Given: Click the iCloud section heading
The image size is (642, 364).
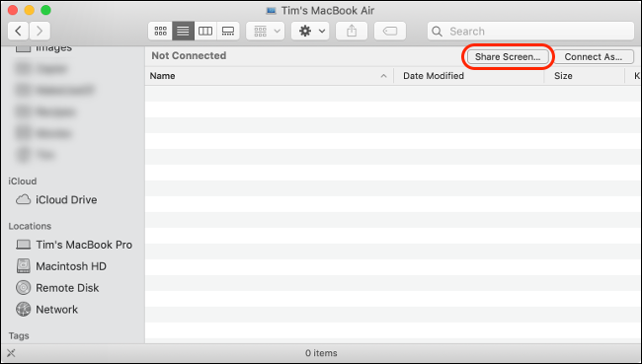Looking at the screenshot, I should coord(22,182).
